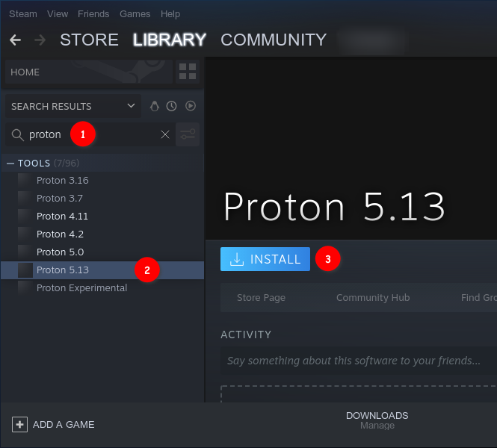The width and height of the screenshot is (497, 448).
Task: Open the Friends menu
Action: (x=93, y=14)
